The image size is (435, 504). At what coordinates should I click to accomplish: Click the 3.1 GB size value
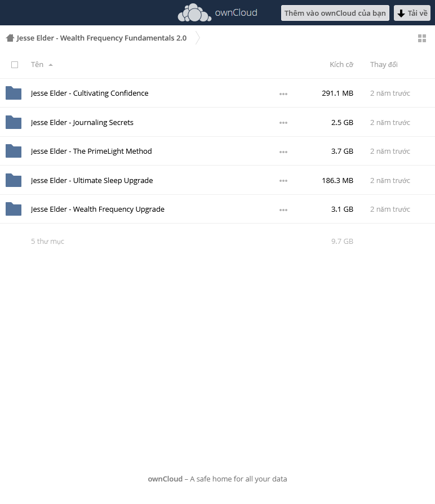click(342, 209)
